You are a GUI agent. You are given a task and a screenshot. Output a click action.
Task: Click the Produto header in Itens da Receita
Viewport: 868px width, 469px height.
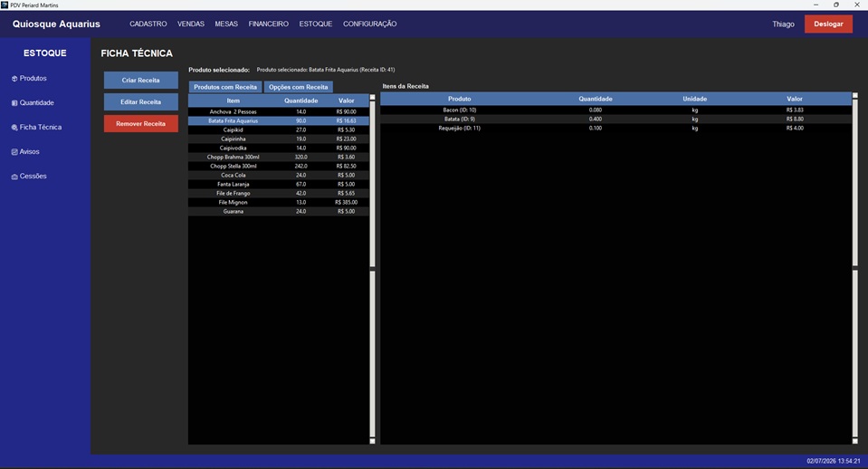[460, 99]
